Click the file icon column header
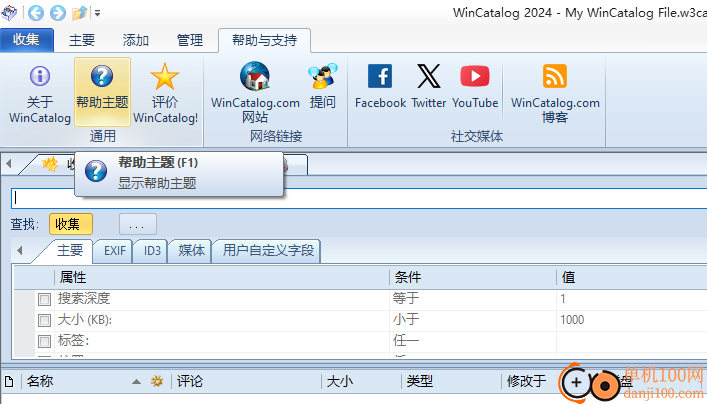Image resolution: width=707 pixels, height=404 pixels. [9, 381]
